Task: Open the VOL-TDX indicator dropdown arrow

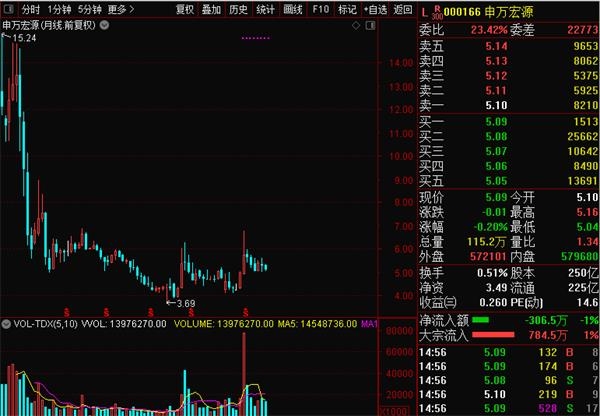Action: [6, 324]
